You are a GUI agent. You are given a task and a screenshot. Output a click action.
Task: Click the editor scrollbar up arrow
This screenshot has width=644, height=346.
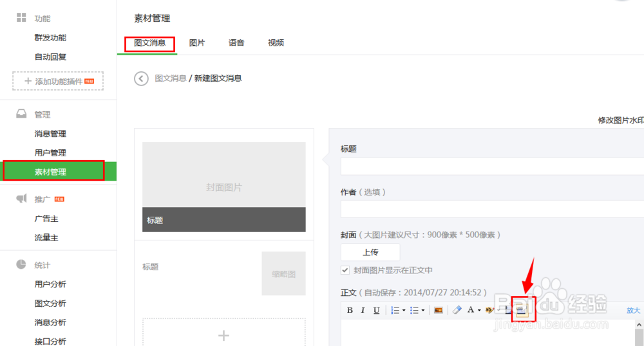click(639, 325)
